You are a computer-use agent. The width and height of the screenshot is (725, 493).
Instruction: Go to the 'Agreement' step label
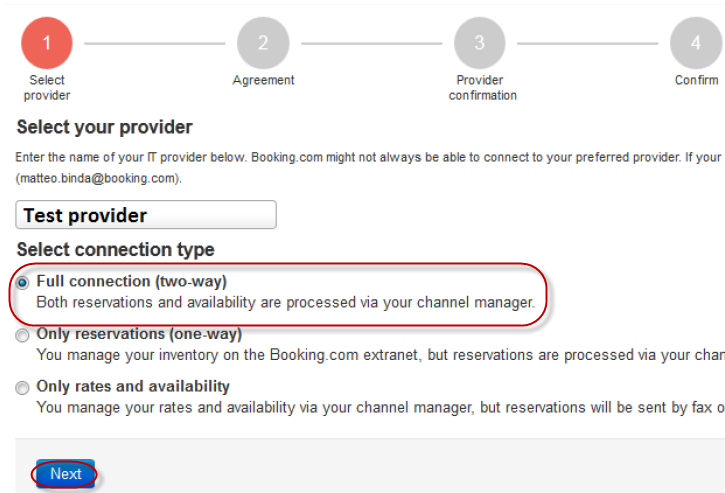pyautogui.click(x=263, y=80)
